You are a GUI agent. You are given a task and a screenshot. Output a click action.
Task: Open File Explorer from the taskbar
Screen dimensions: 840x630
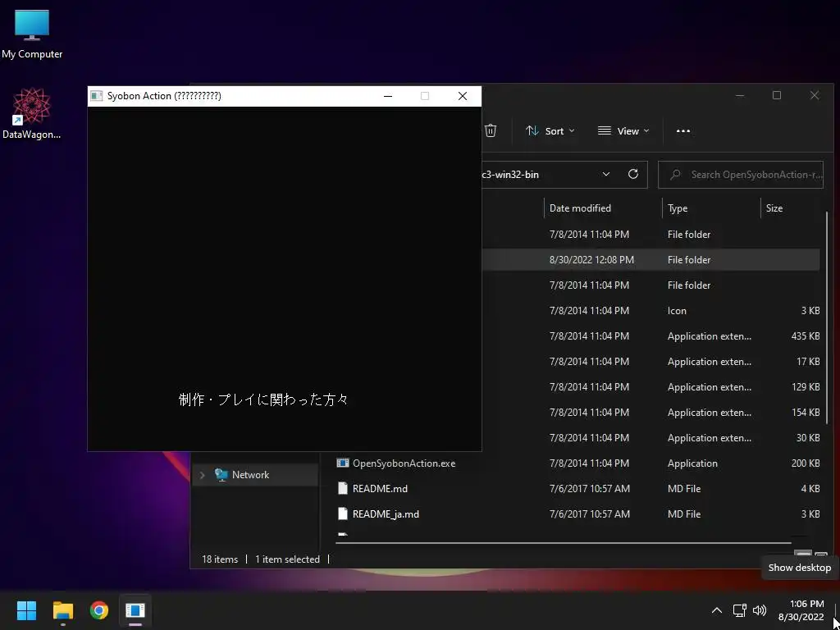pos(62,610)
